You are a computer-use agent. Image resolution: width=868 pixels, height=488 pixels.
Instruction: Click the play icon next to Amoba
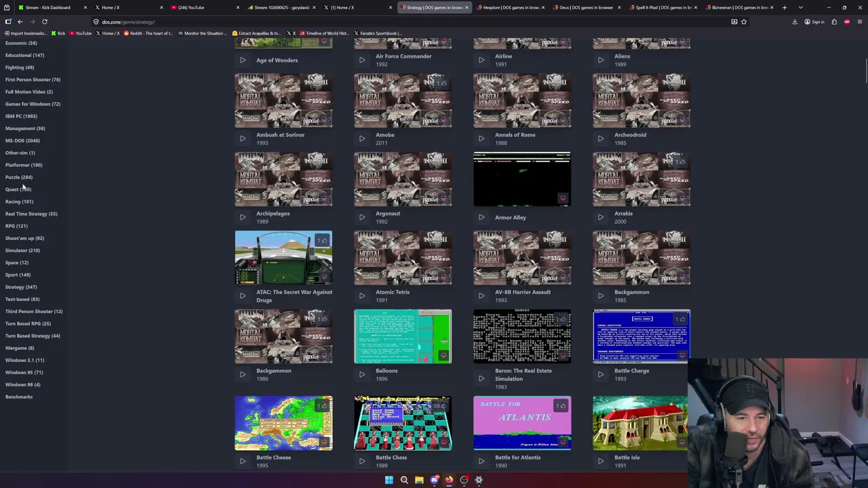362,139
